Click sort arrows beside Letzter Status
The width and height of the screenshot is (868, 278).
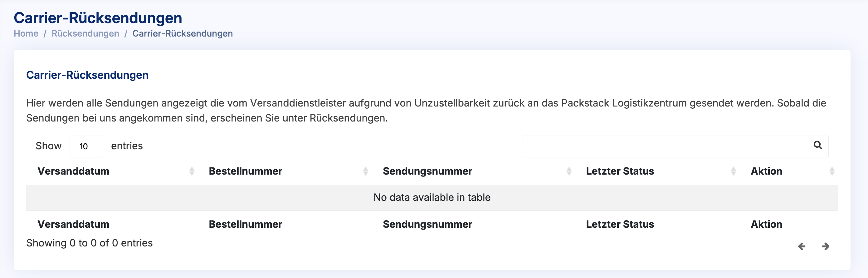click(733, 171)
